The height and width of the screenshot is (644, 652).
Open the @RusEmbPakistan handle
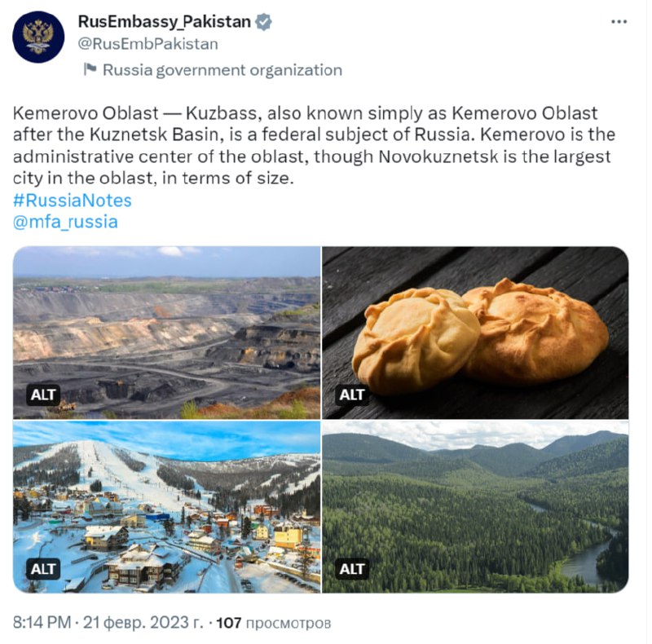click(x=148, y=44)
